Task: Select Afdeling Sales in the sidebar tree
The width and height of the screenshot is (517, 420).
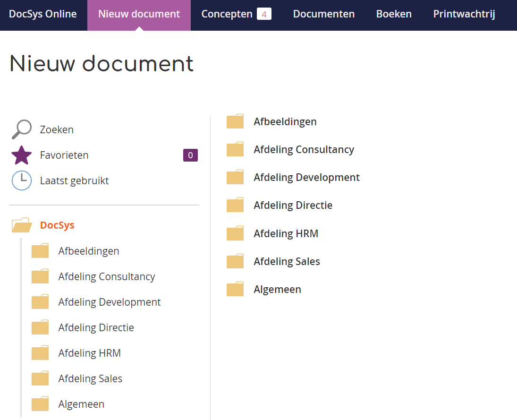Action: click(90, 378)
